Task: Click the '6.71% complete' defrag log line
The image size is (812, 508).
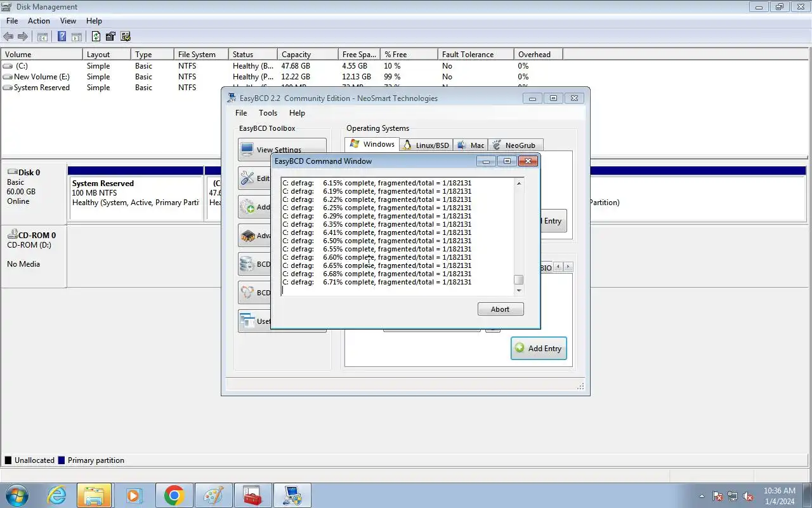Action: coord(377,282)
